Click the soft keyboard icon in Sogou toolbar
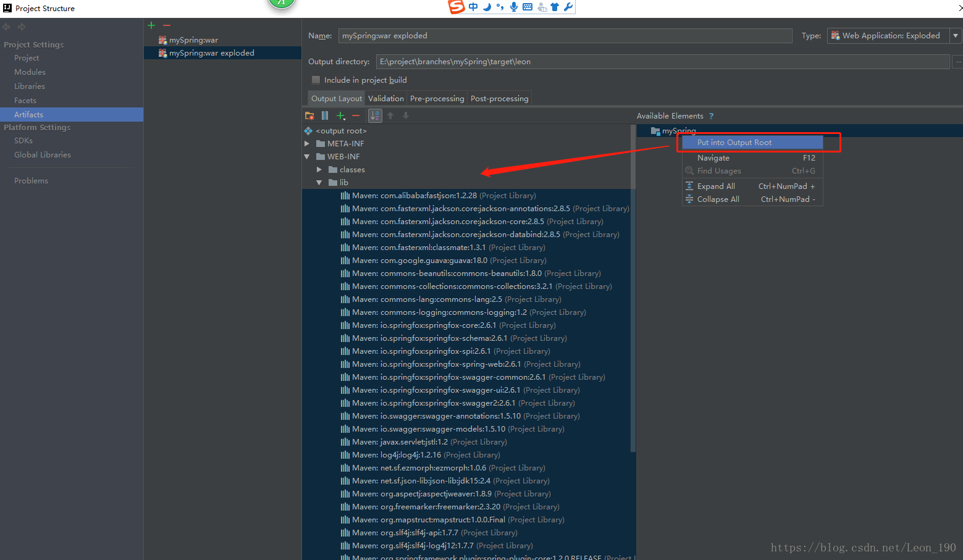Image resolution: width=963 pixels, height=560 pixels. point(528,7)
